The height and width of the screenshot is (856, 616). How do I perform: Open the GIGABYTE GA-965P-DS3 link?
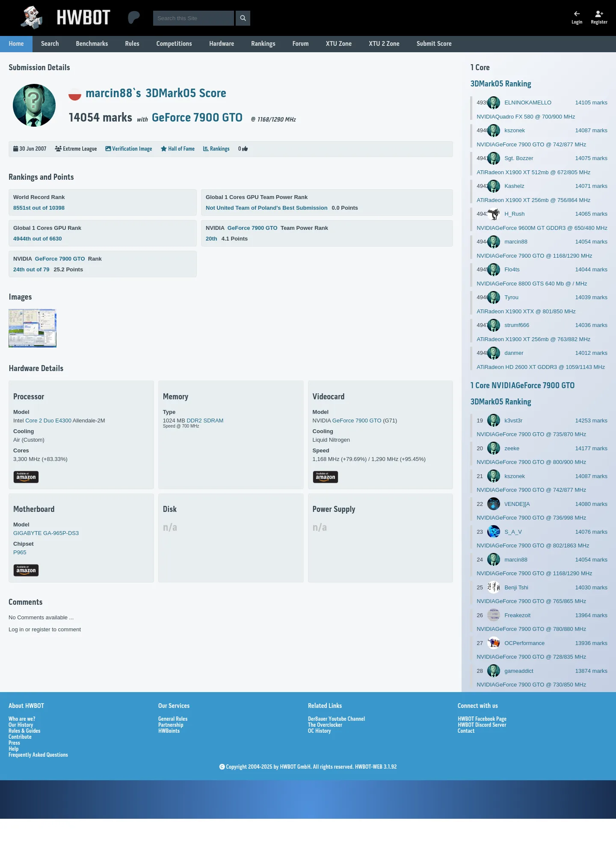(x=46, y=533)
